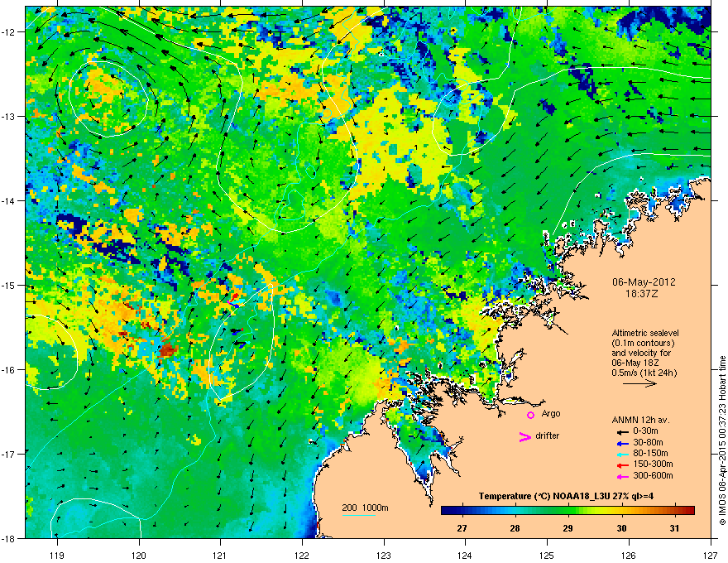The height and width of the screenshot is (563, 728).
Task: Click the -17 latitude axis label
Action: tap(9, 455)
